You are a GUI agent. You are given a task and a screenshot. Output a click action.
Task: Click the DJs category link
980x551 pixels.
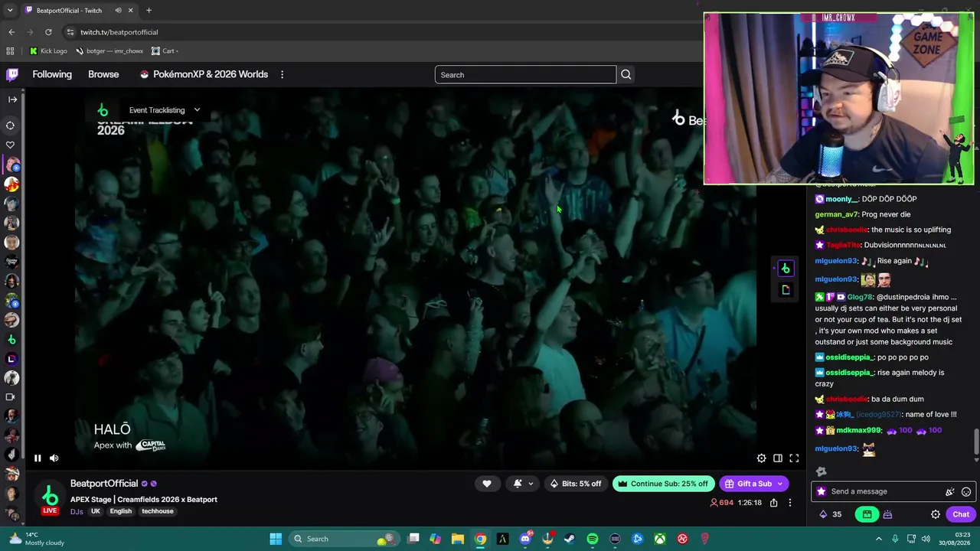(77, 511)
